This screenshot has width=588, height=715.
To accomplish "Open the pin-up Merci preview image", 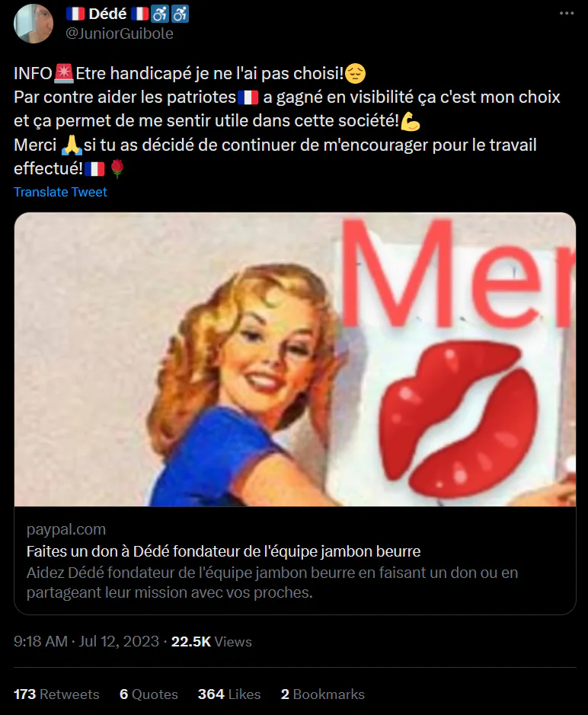I will click(x=295, y=359).
